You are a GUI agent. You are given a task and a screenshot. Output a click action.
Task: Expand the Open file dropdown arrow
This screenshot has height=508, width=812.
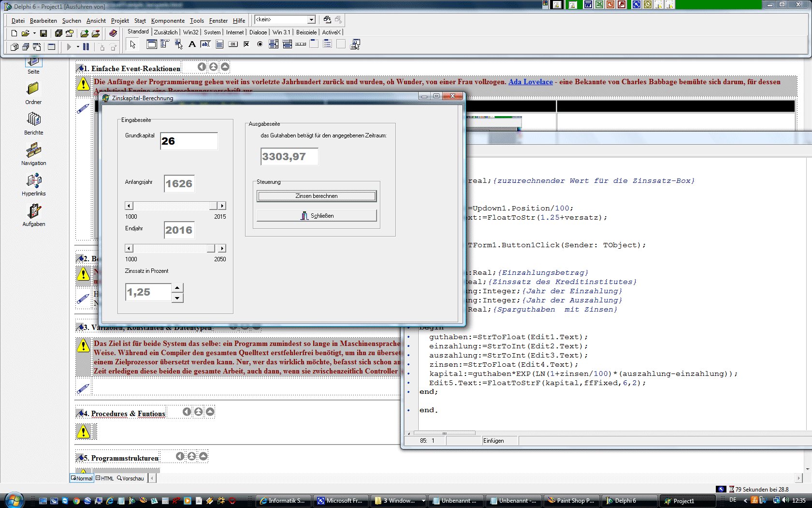pyautogui.click(x=34, y=33)
